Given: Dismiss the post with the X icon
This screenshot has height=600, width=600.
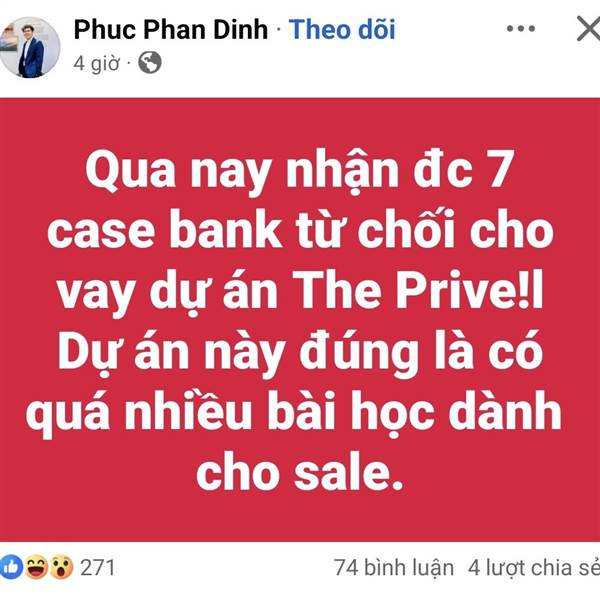Looking at the screenshot, I should (x=589, y=28).
